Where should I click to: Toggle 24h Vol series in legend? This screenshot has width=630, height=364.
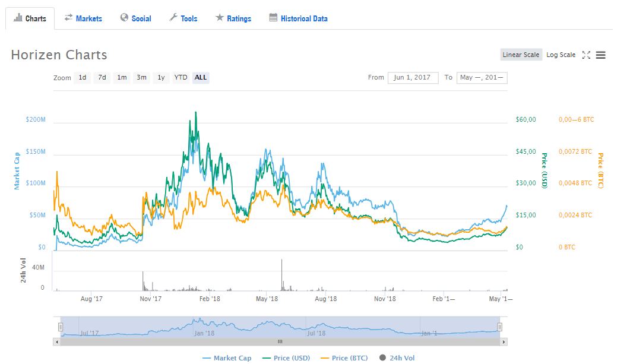click(x=397, y=358)
